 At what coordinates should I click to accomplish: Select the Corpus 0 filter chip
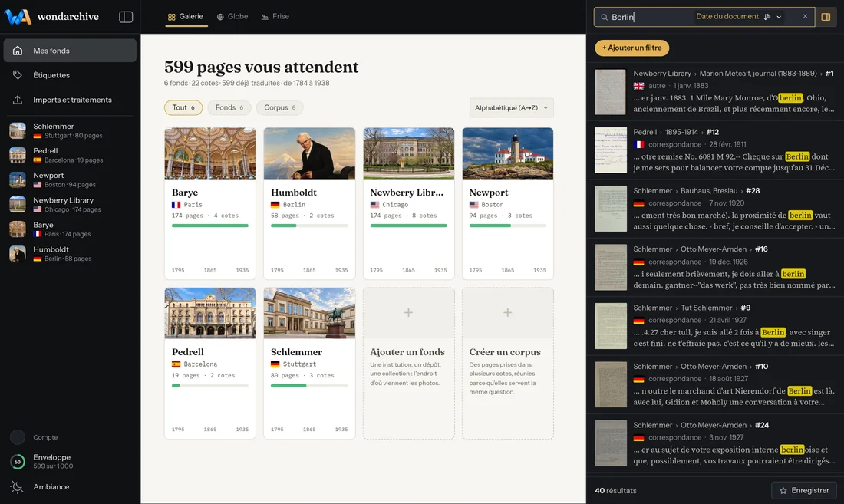point(280,107)
